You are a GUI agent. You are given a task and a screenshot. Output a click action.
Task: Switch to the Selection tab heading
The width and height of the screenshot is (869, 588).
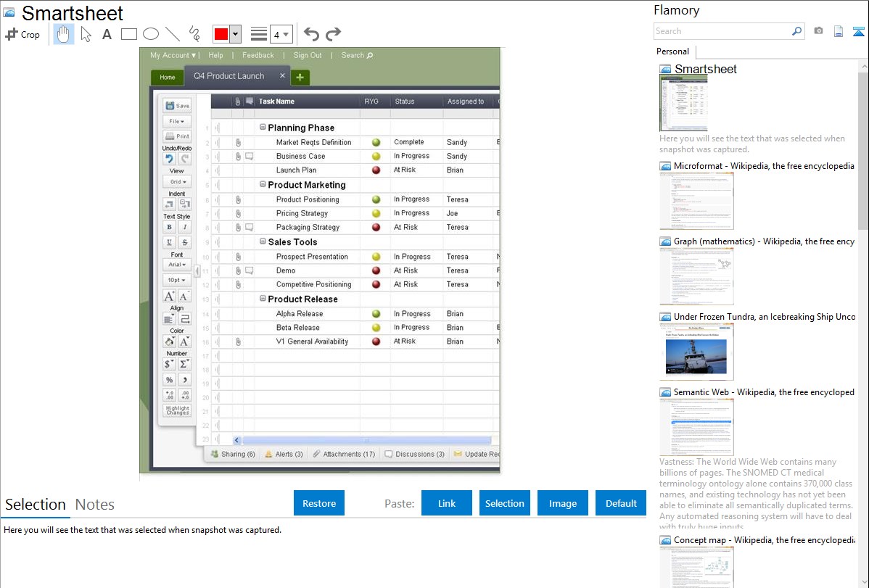tap(36, 505)
